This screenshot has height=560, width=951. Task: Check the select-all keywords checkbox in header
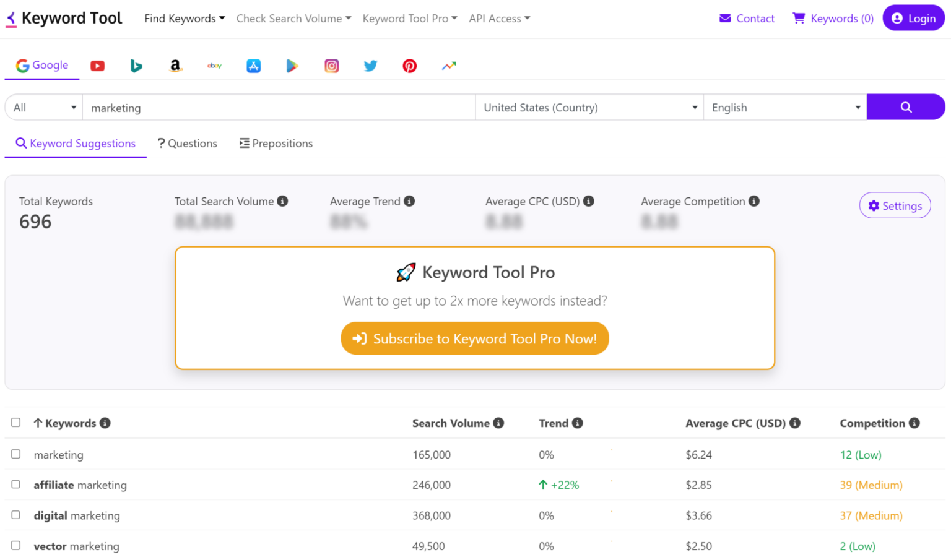[15, 423]
